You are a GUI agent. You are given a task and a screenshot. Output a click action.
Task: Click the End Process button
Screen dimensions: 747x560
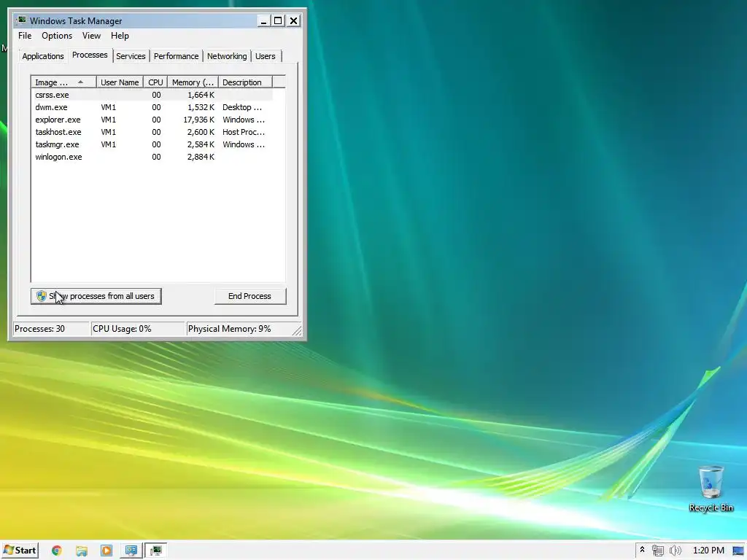click(x=249, y=296)
